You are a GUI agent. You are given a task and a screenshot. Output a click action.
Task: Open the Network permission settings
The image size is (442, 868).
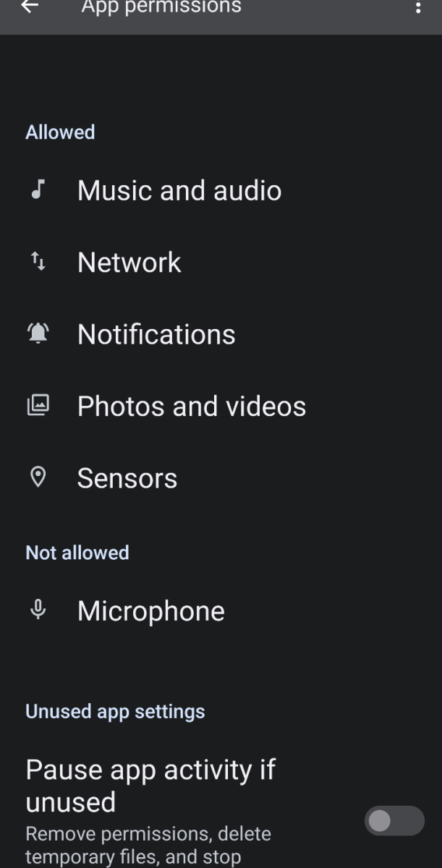pos(129,261)
